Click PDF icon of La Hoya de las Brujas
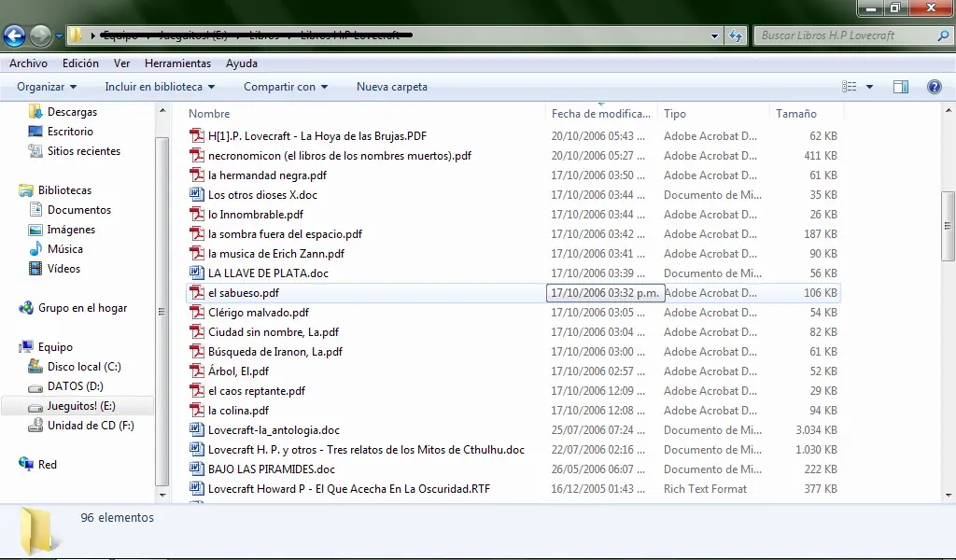The height and width of the screenshot is (560, 956). point(196,136)
